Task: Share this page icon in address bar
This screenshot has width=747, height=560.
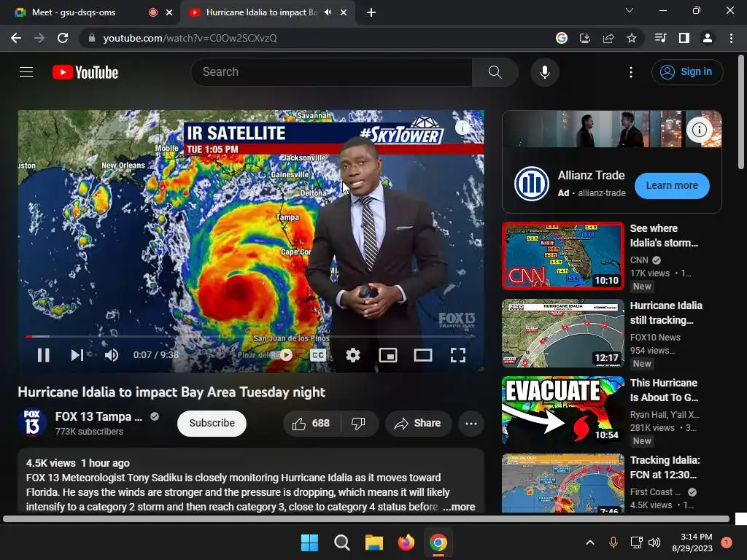Action: [608, 38]
